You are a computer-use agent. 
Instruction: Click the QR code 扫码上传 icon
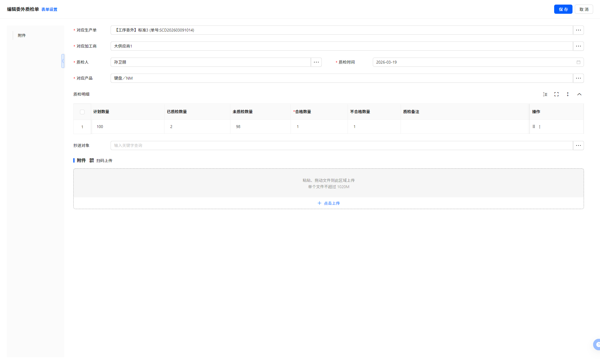[92, 160]
